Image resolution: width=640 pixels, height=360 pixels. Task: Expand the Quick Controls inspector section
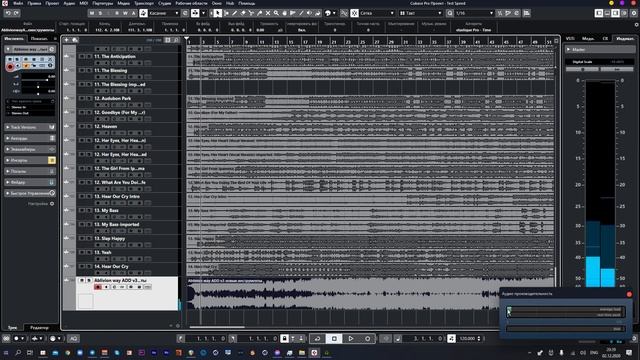click(30, 193)
